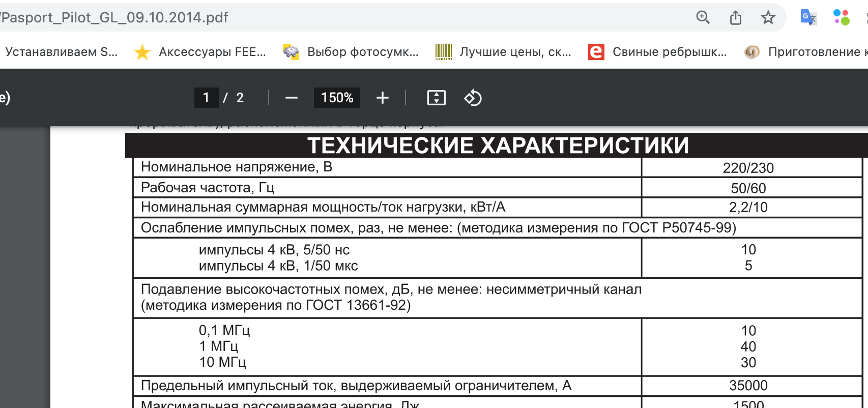
Task: Click the zoom magnifier icon in address bar
Action: click(703, 18)
